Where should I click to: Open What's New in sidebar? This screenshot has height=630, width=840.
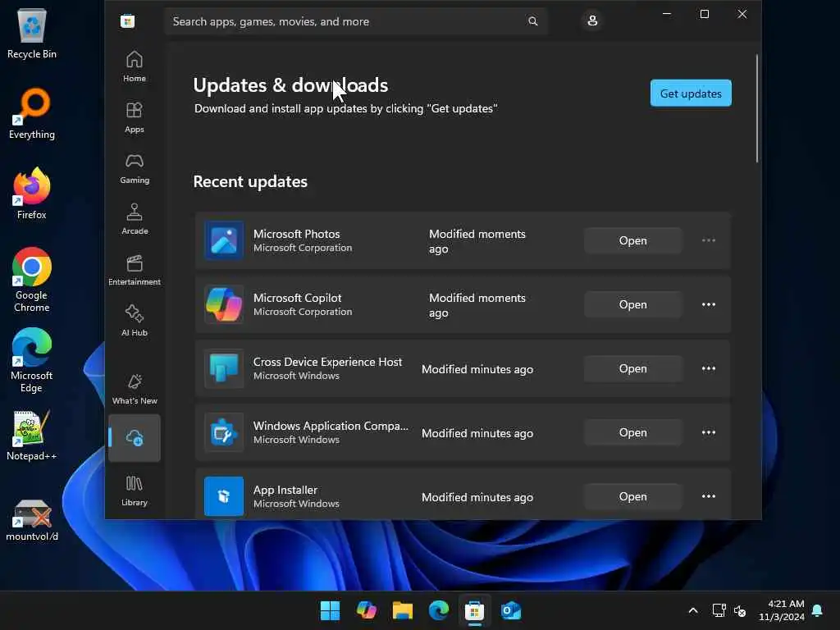tap(134, 389)
